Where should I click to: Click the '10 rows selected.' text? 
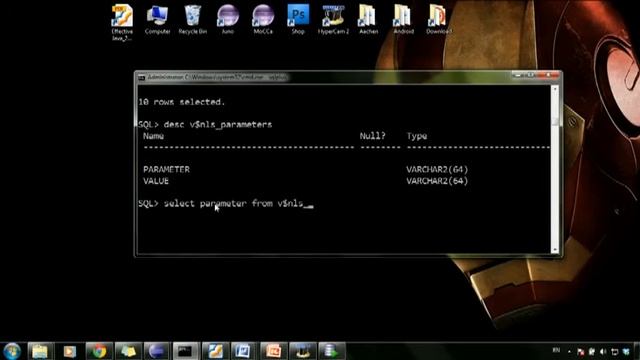[182, 102]
